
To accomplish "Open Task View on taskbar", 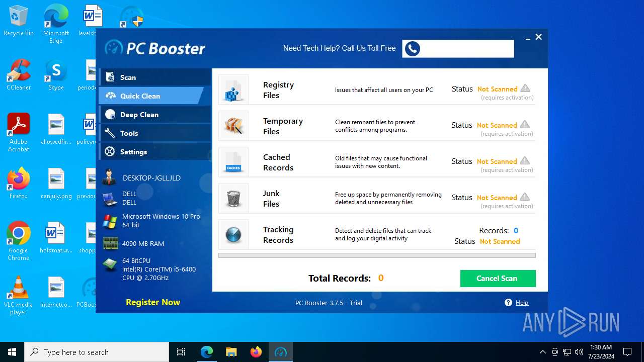I will (181, 352).
